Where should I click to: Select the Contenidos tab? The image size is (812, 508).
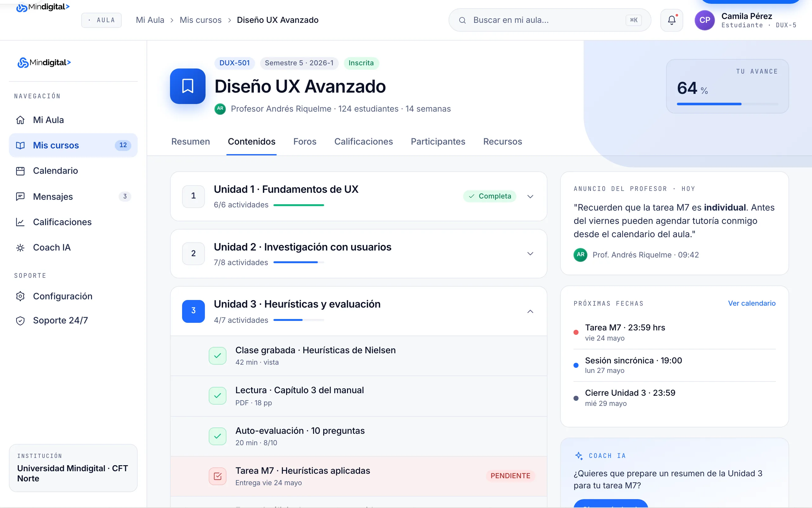pyautogui.click(x=252, y=141)
